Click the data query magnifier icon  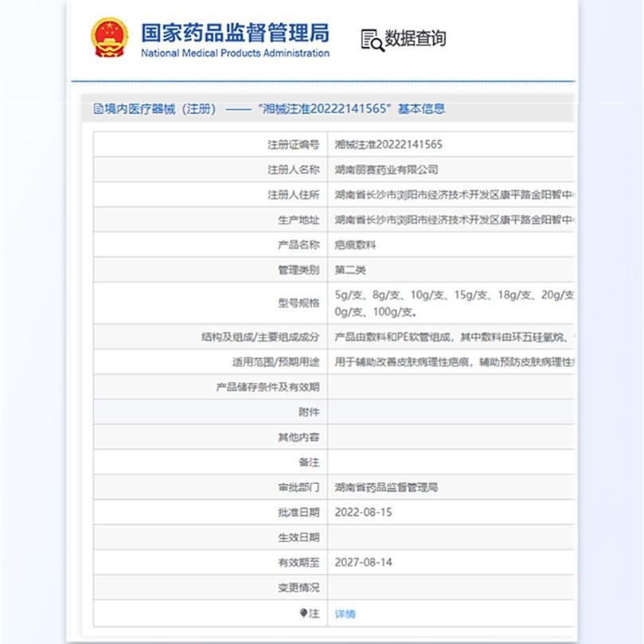[x=373, y=40]
